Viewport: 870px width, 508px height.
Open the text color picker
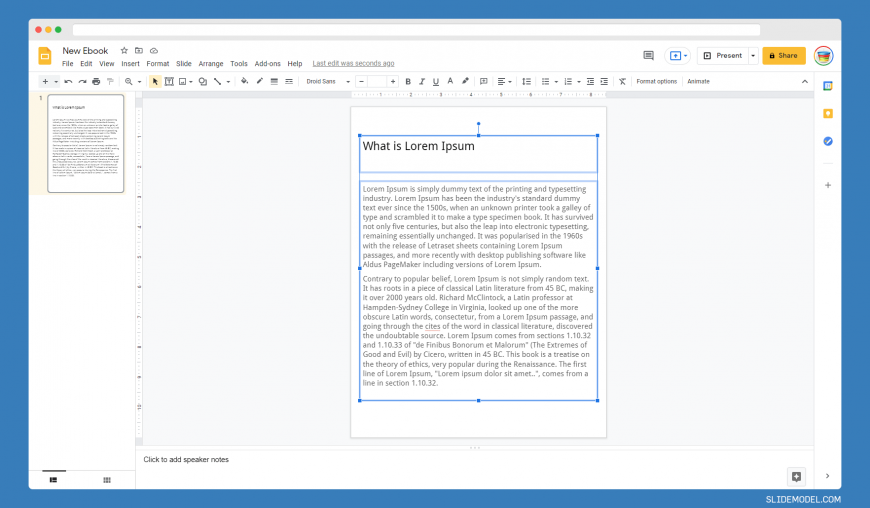(451, 82)
